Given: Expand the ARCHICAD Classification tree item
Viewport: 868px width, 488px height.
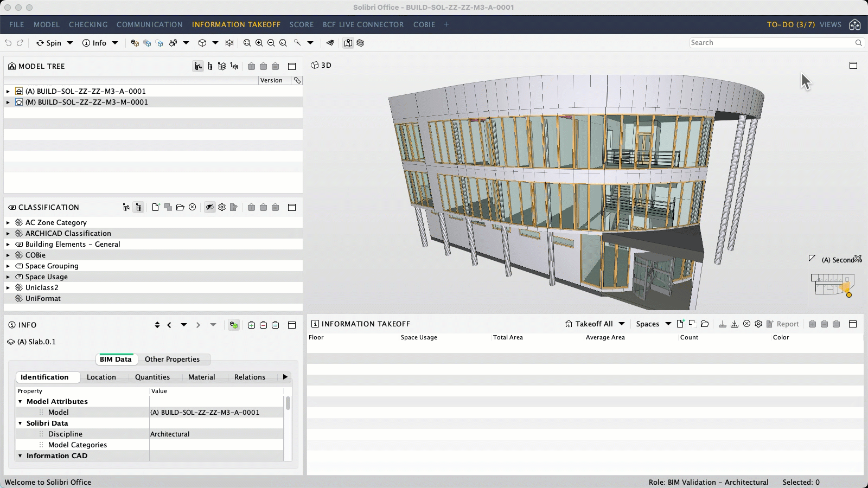Looking at the screenshot, I should (x=8, y=233).
